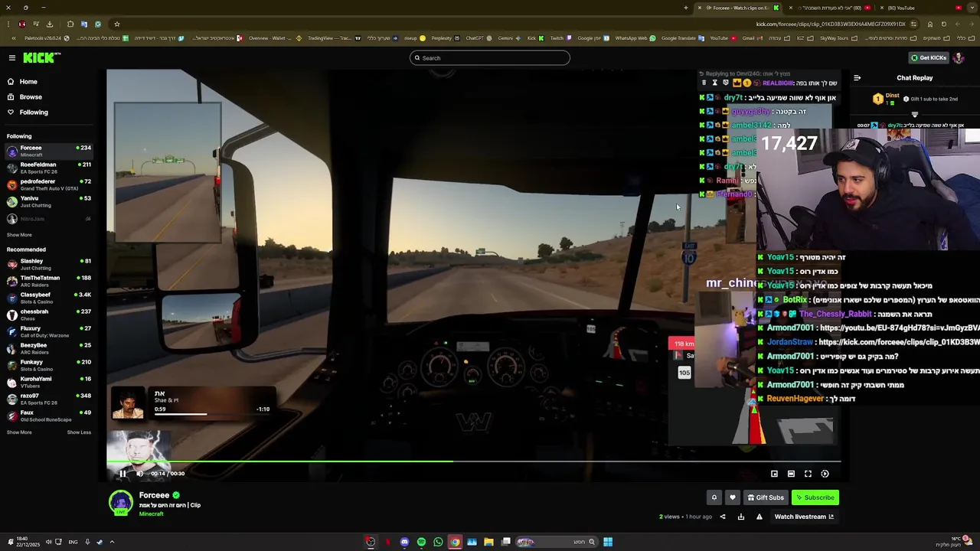The image size is (980, 551).
Task: Open Forceee channel in Following list
Action: [x=49, y=151]
